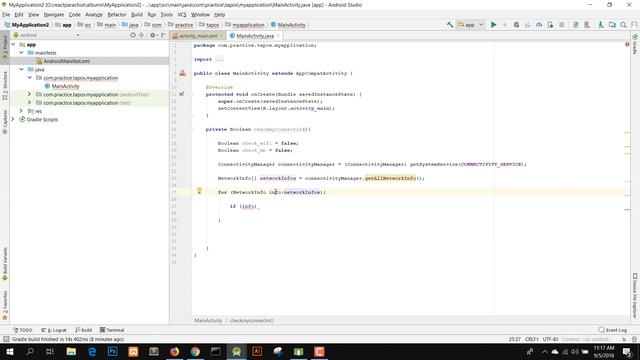Open Firefox from the Windows taskbar
Screen dimensions: 640x360
174,351
